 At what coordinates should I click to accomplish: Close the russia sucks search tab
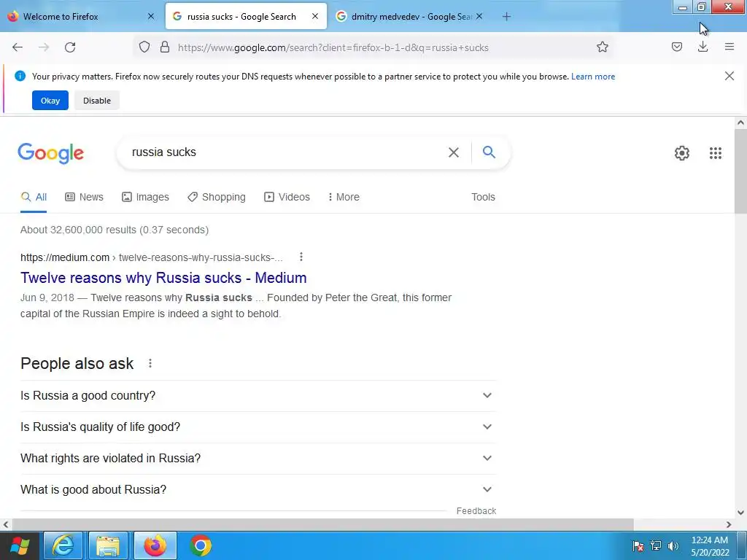click(315, 16)
